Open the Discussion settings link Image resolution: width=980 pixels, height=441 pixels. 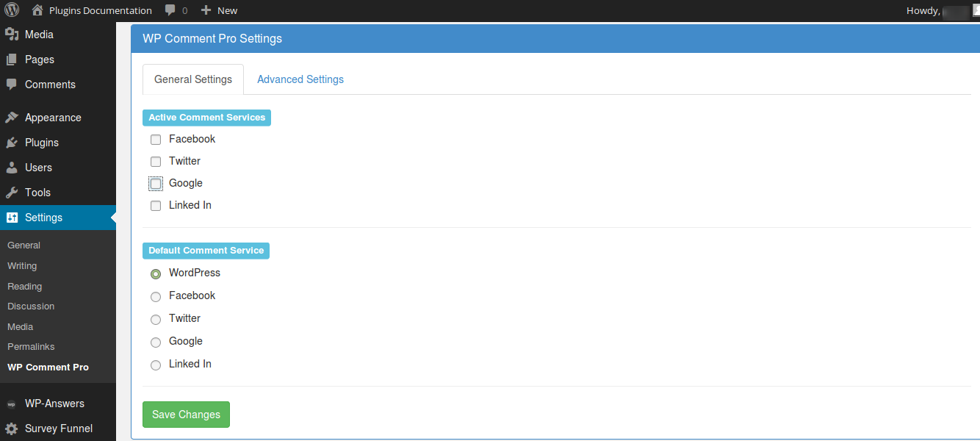30,306
